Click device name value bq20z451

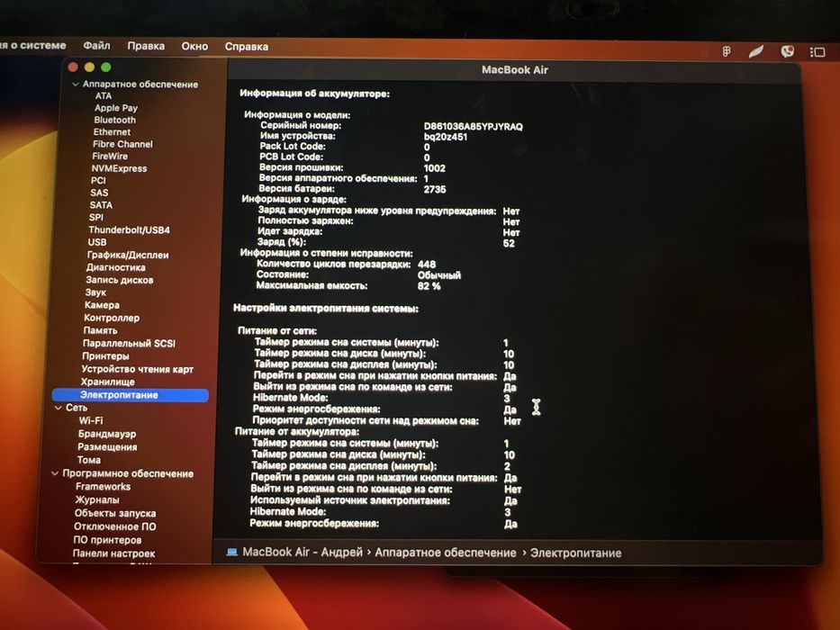(x=445, y=137)
